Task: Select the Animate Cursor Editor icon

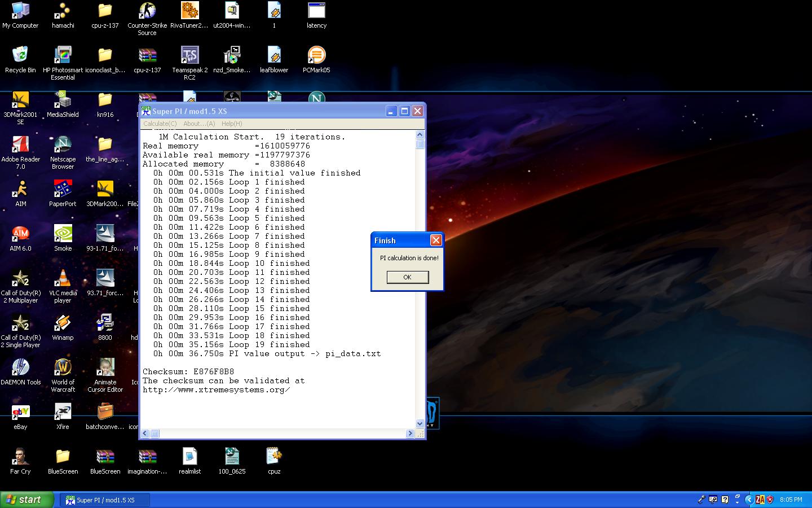Action: 105,375
